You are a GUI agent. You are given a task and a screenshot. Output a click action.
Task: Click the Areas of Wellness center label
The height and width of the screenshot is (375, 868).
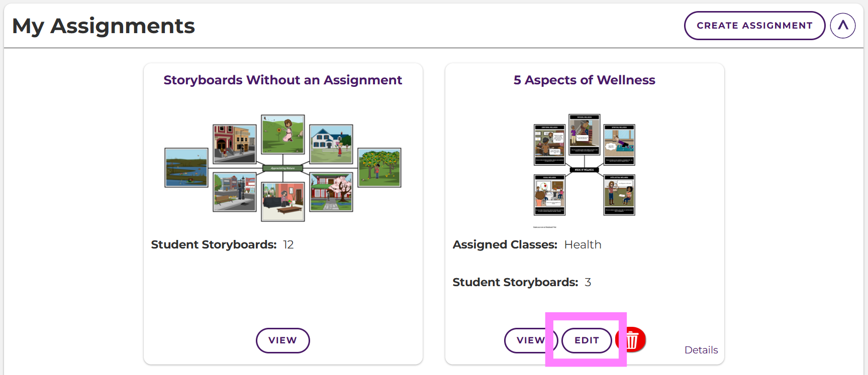click(x=584, y=170)
